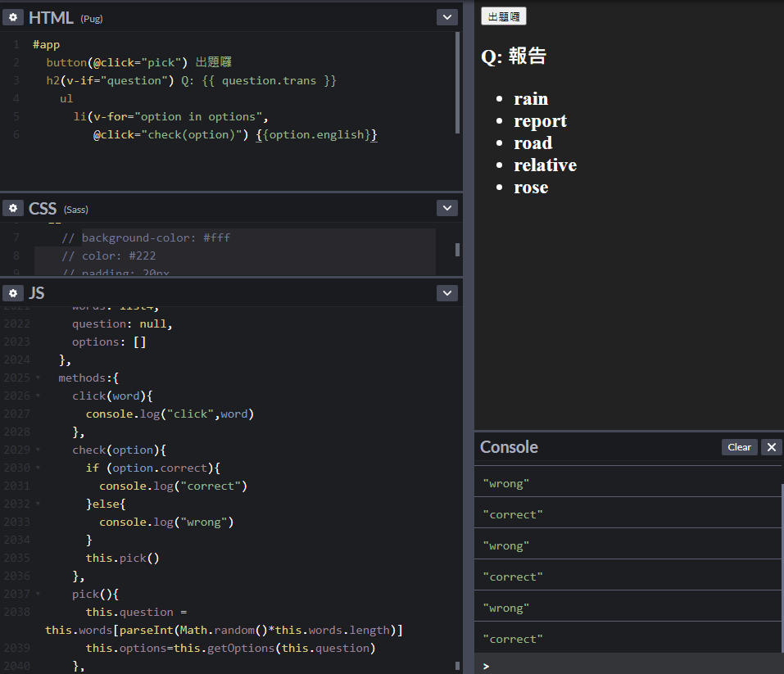This screenshot has height=674, width=784.
Task: Click the console command input prompt
Action: 629,666
